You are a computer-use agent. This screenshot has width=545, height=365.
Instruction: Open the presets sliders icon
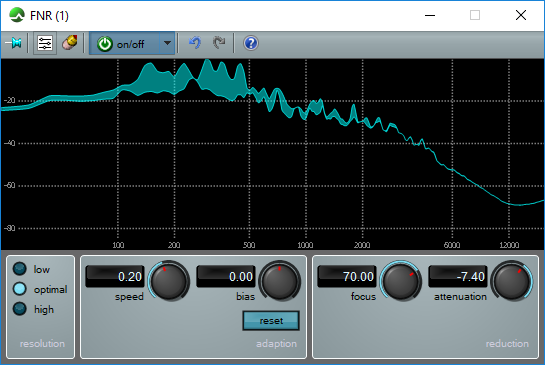tap(45, 43)
